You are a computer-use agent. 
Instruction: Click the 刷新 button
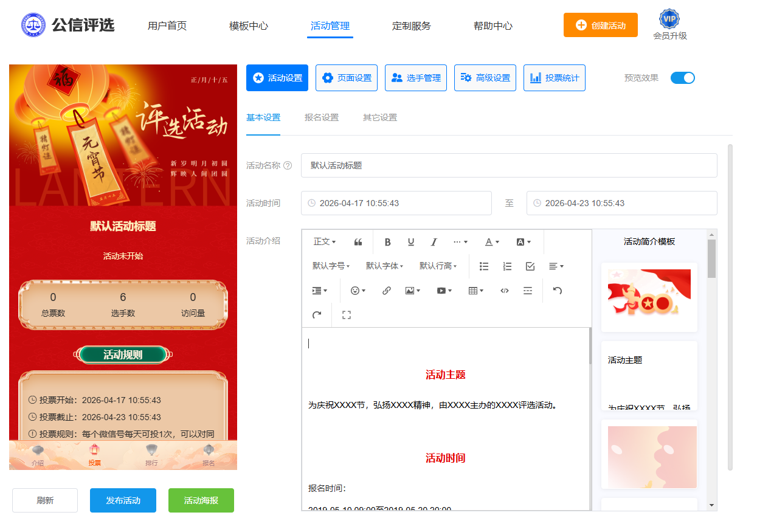(45, 500)
